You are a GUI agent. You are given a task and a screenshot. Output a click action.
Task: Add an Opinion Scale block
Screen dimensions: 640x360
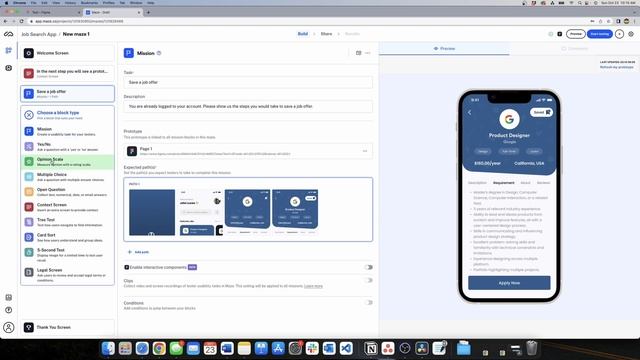point(68,162)
